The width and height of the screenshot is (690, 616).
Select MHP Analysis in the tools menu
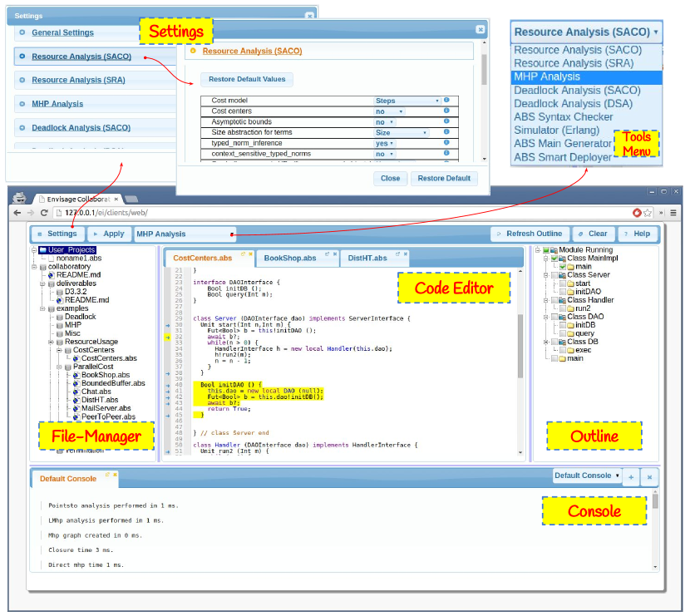[586, 77]
